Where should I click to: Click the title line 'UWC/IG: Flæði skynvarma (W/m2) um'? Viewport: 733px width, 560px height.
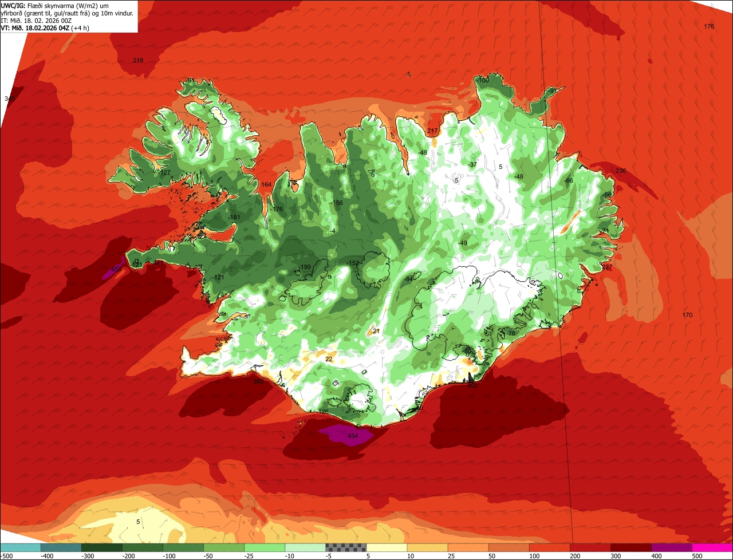point(55,5)
